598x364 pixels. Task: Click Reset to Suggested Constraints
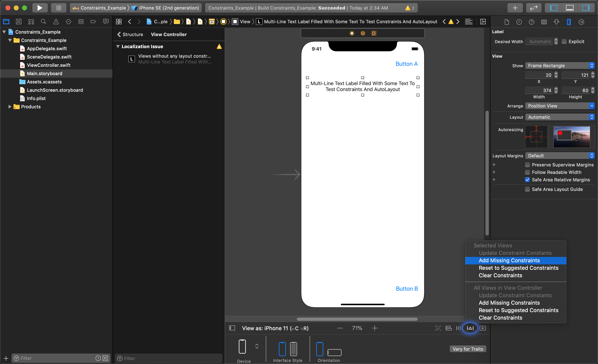click(518, 268)
